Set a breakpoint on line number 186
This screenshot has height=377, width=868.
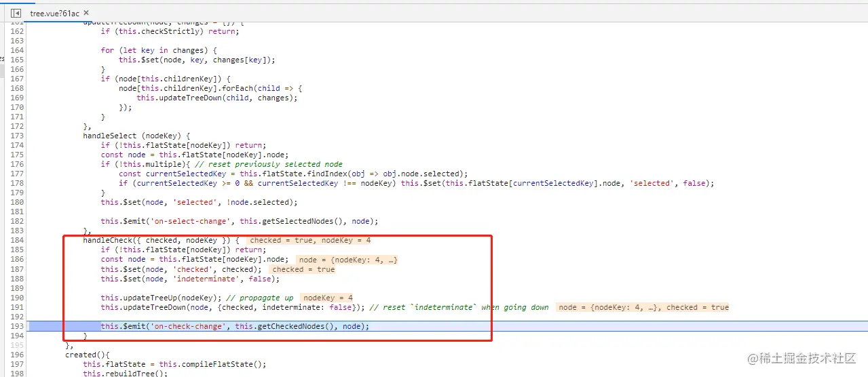click(x=17, y=260)
